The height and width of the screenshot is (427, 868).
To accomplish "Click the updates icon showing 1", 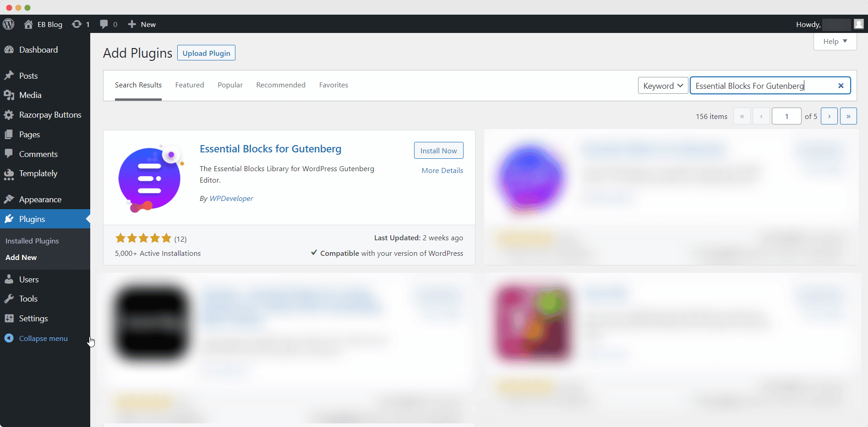I will (76, 24).
